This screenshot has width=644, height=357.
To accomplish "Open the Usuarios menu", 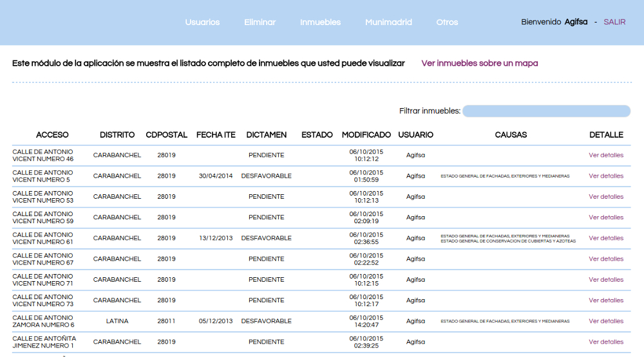I will [202, 22].
